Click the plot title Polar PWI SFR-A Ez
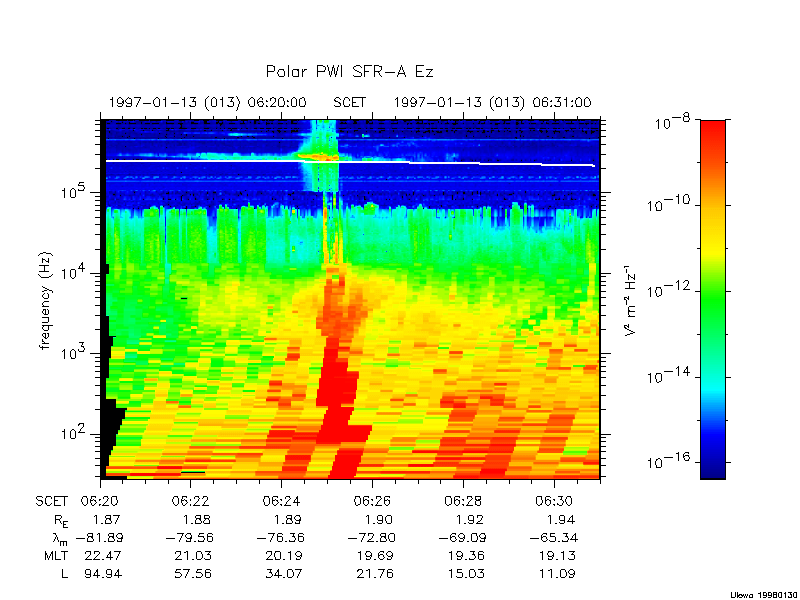This screenshot has height=600, width=800. click(349, 72)
